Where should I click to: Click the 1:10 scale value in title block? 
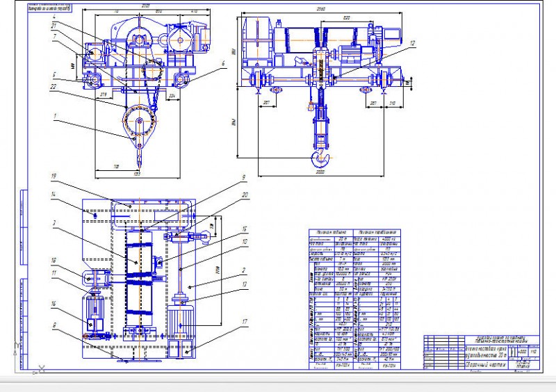(x=534, y=352)
